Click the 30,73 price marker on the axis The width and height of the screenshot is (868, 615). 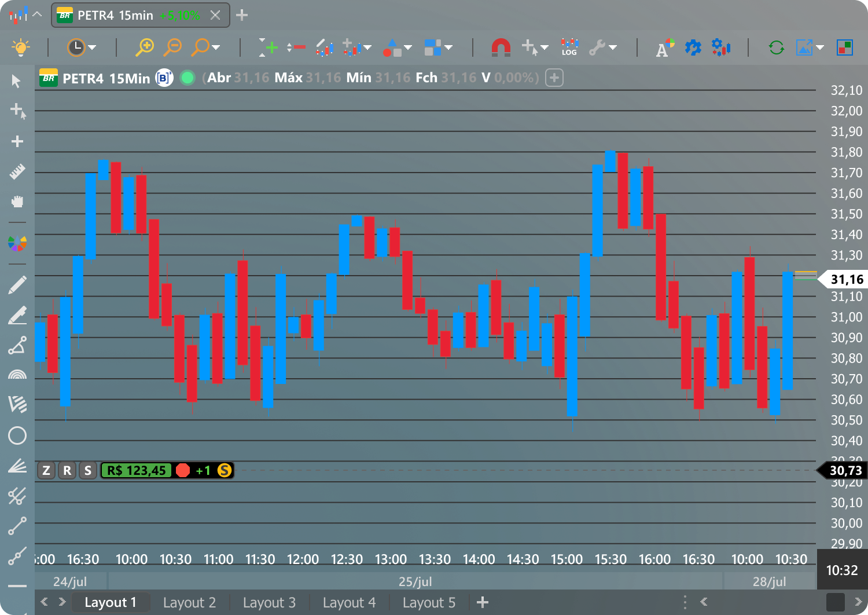coord(843,470)
